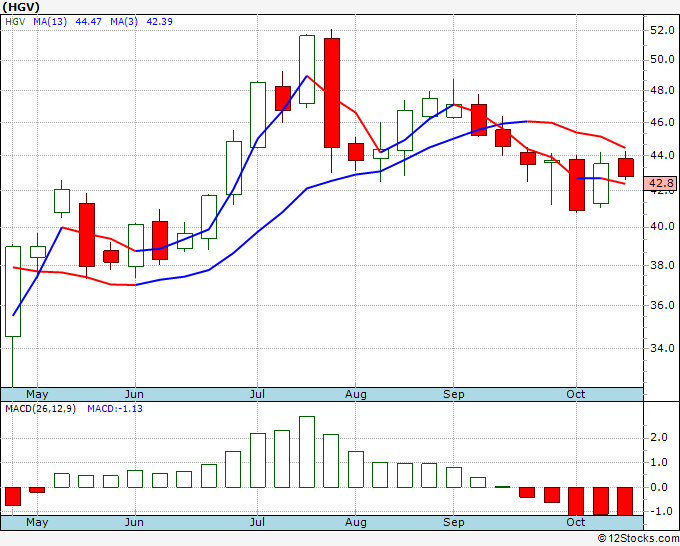The image size is (680, 546).
Task: Click the first red MACD bar at left
Action: coord(13,496)
